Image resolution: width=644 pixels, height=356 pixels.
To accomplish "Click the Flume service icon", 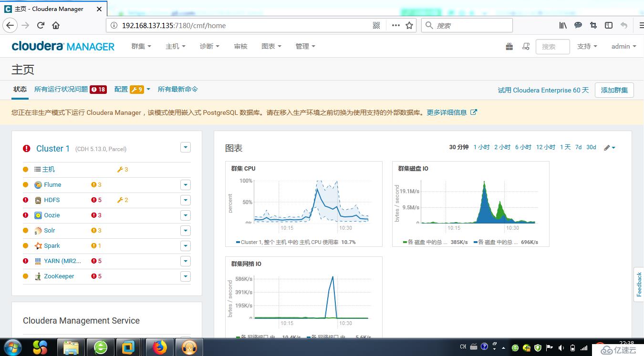I will pyautogui.click(x=38, y=185).
